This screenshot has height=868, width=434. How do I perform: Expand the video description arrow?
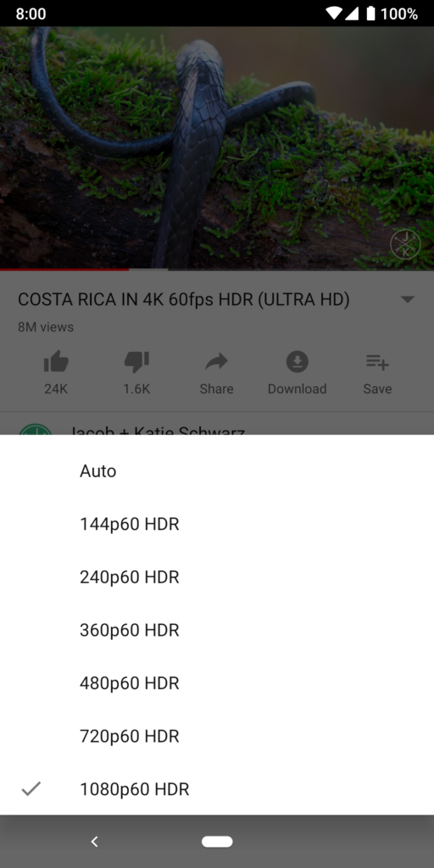tap(408, 299)
